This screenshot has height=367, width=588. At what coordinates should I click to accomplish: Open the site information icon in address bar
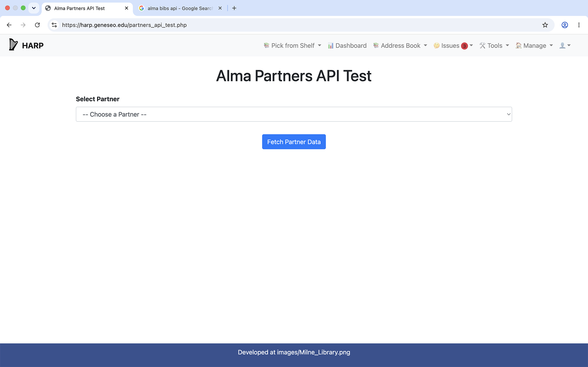(x=54, y=25)
